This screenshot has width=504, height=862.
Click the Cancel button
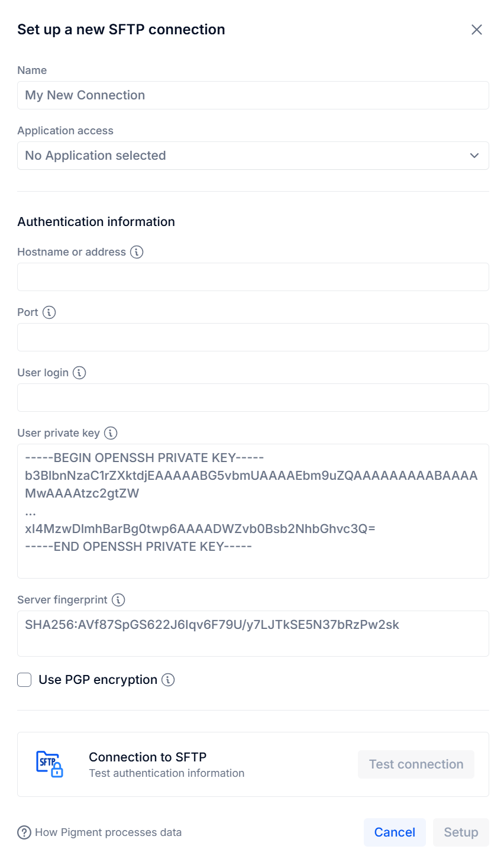click(x=395, y=832)
